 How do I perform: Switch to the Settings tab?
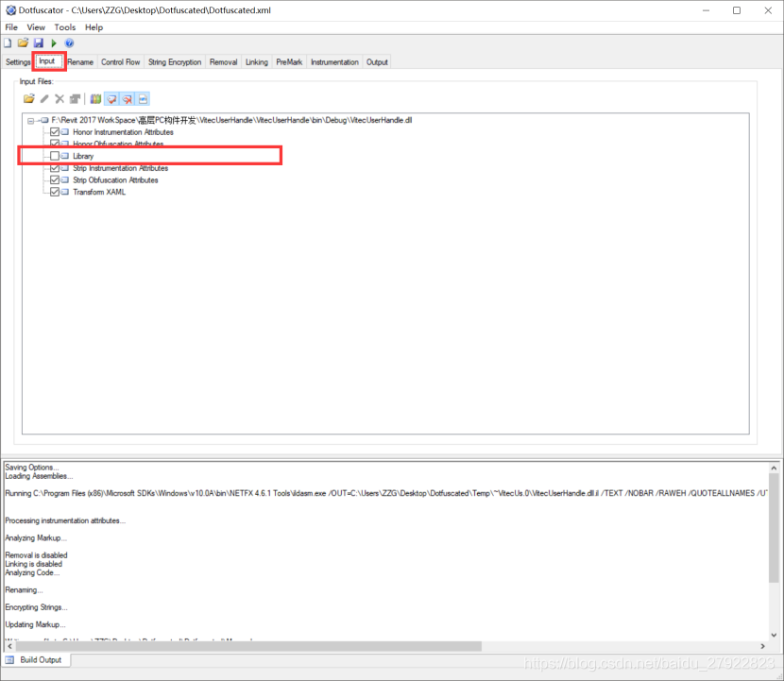click(x=18, y=62)
